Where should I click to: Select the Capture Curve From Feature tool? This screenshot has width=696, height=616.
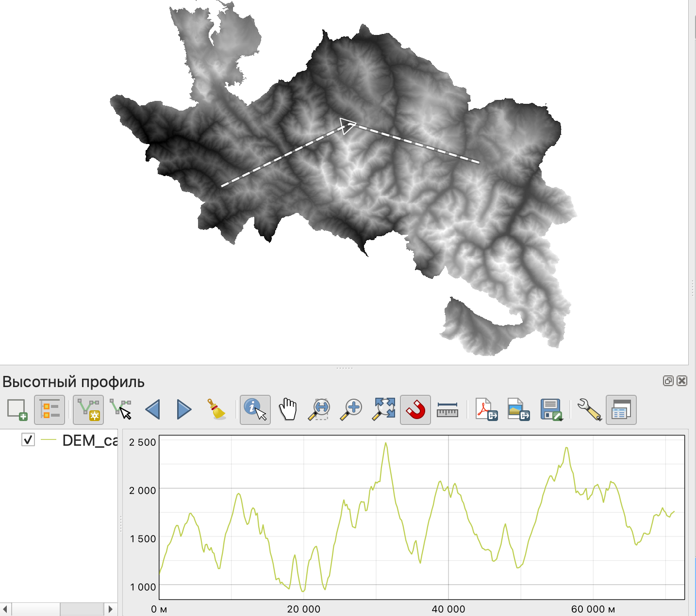[120, 410]
